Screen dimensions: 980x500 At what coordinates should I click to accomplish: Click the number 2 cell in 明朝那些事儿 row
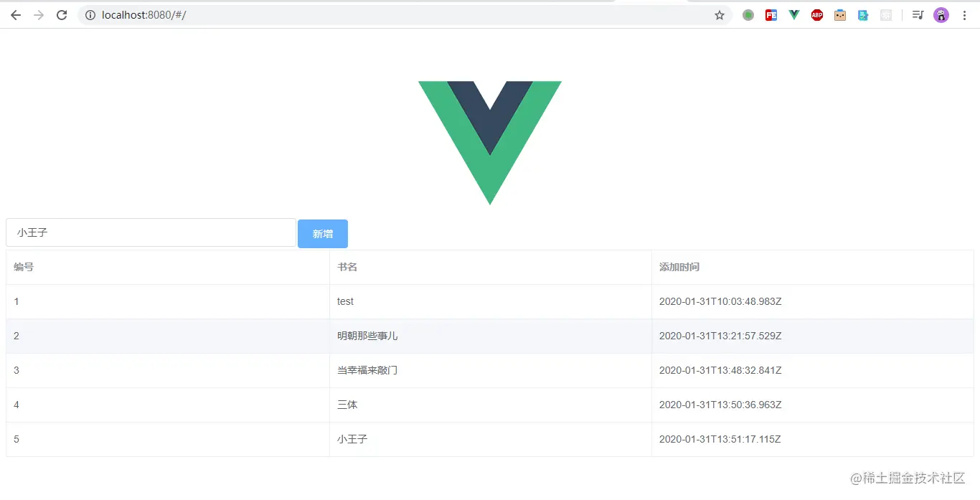click(x=168, y=336)
